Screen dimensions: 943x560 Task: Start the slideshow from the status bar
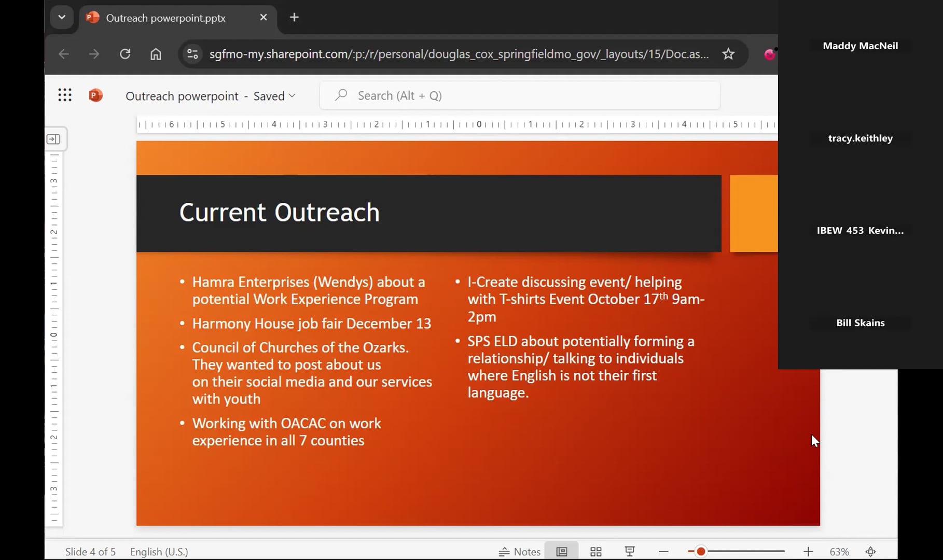click(630, 552)
